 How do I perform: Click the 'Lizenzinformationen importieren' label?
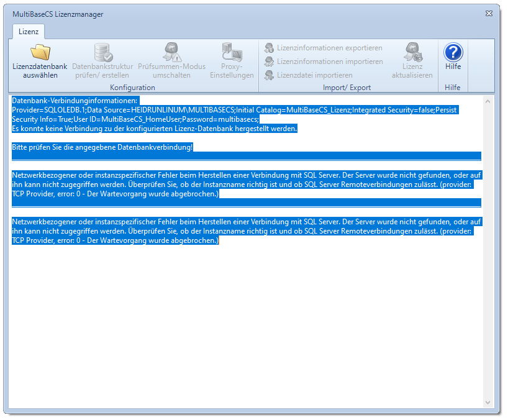coord(330,62)
